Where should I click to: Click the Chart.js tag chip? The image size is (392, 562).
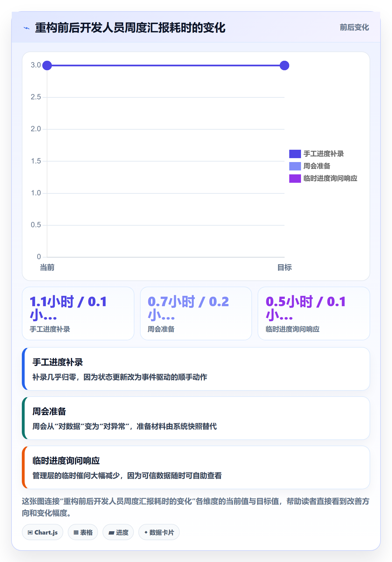pos(43,532)
